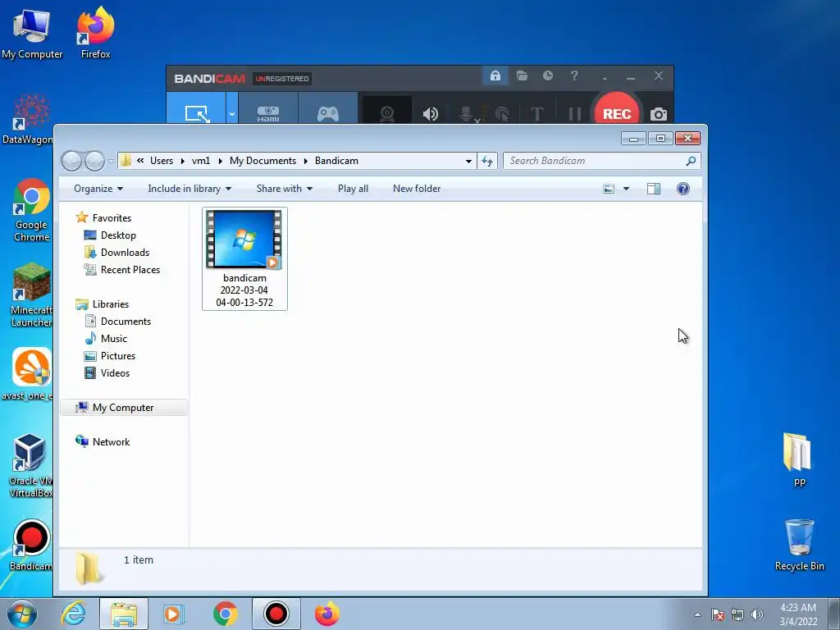Start recording with red REC button

pyautogui.click(x=617, y=113)
